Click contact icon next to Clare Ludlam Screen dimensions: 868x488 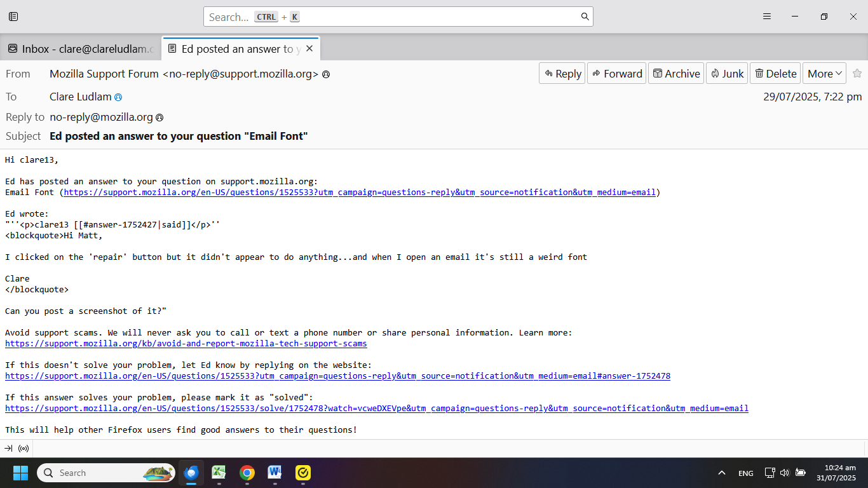(118, 97)
